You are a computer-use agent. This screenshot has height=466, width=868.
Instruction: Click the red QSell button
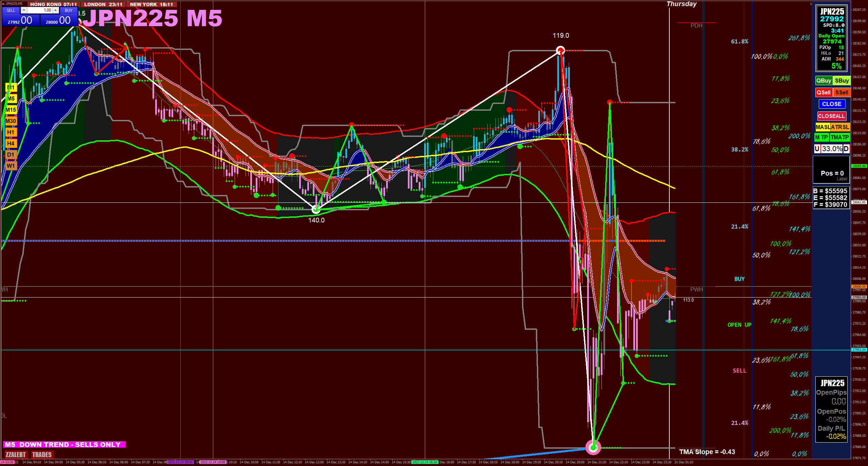click(x=824, y=92)
